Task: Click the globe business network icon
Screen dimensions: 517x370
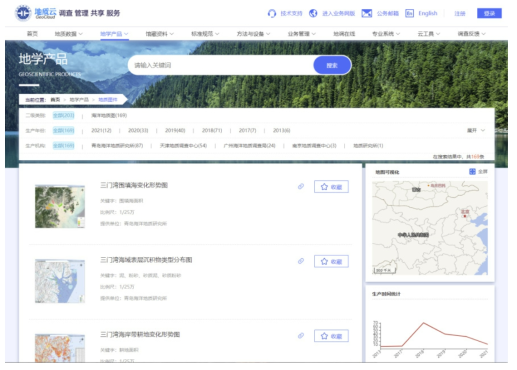Action: point(313,13)
